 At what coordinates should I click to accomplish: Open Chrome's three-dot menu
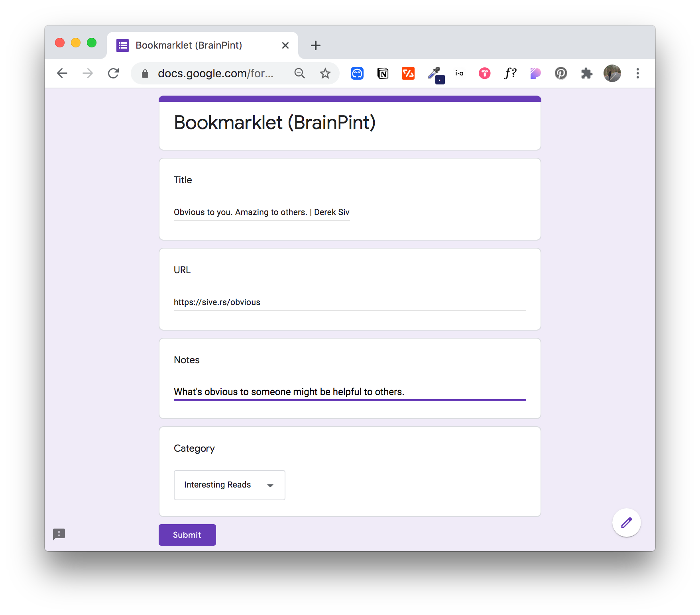pyautogui.click(x=638, y=73)
